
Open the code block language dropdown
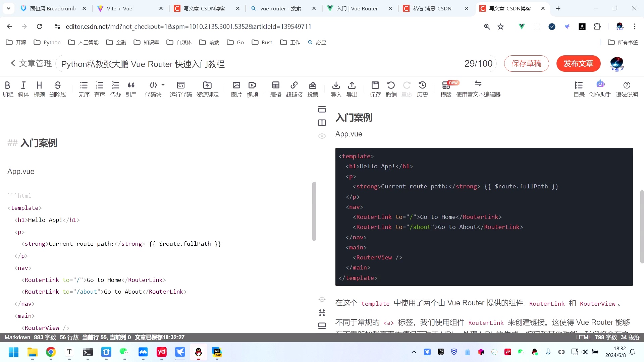point(163,85)
